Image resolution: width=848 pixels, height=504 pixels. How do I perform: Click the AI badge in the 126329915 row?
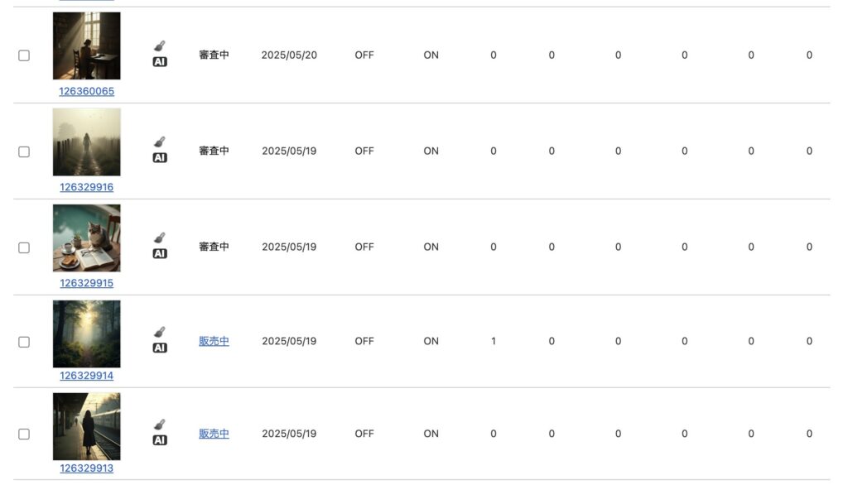click(x=160, y=253)
